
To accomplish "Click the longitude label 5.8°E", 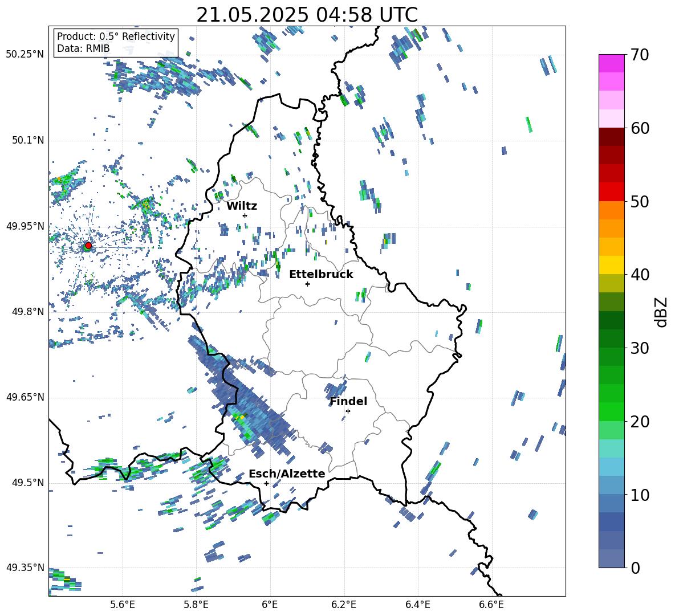I will (x=196, y=605).
